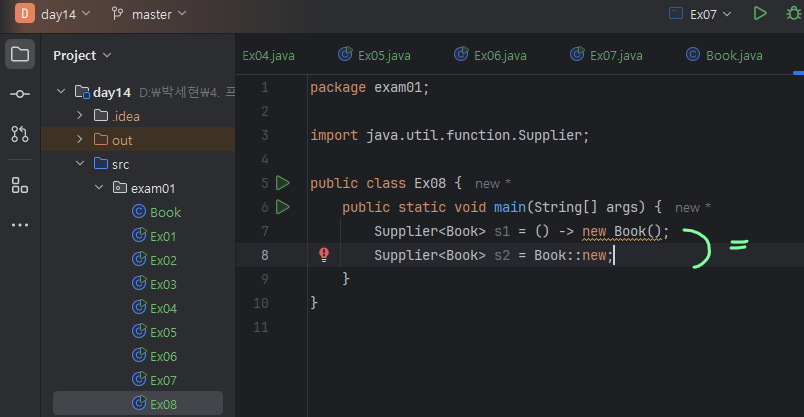Open the master branch dropdown
Image resolution: width=804 pixels, height=417 pixels.
point(148,14)
